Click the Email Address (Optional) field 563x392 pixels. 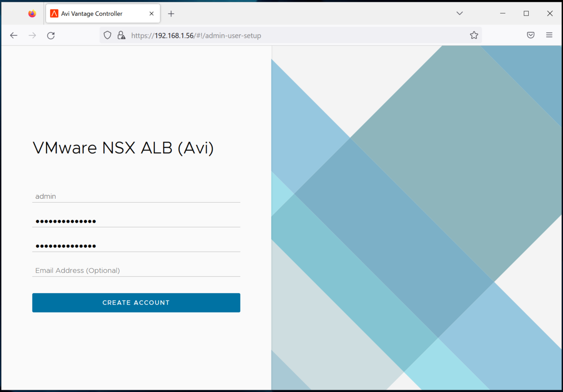136,271
